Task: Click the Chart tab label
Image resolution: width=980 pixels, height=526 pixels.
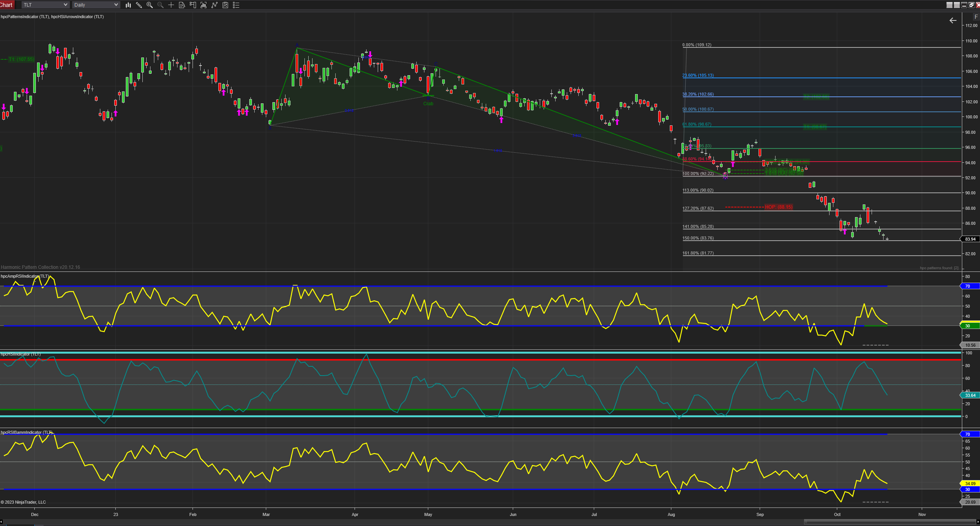Action: tap(7, 5)
